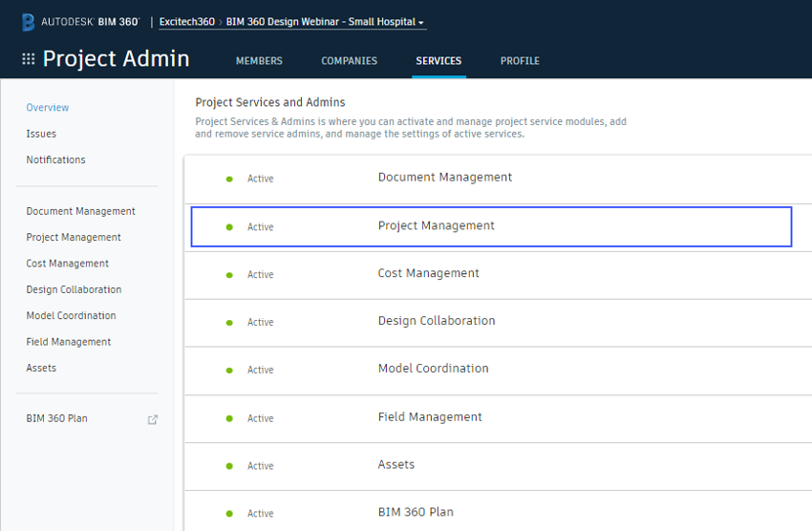Switch to the Companies tab
The image size is (812, 531).
click(x=349, y=61)
